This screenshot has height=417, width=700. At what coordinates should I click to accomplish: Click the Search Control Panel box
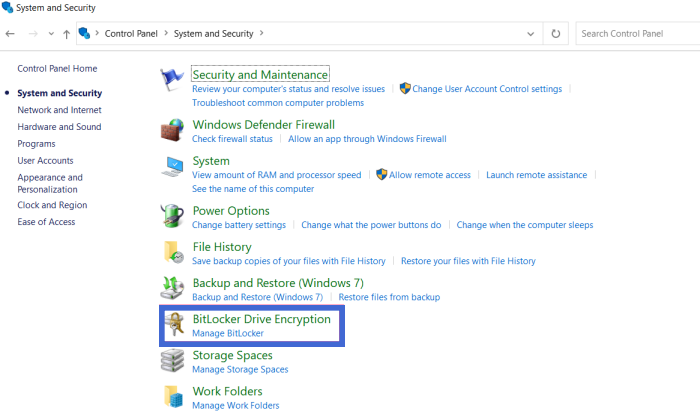point(635,33)
